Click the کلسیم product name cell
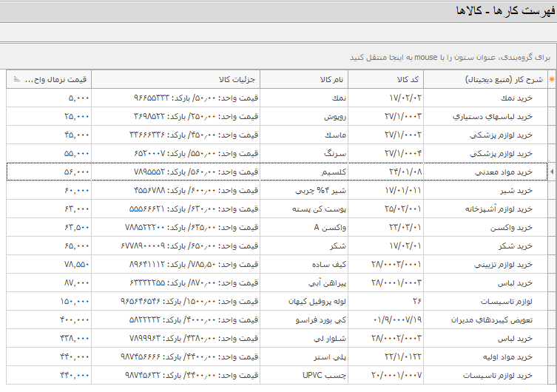The image size is (557, 392). (304, 172)
